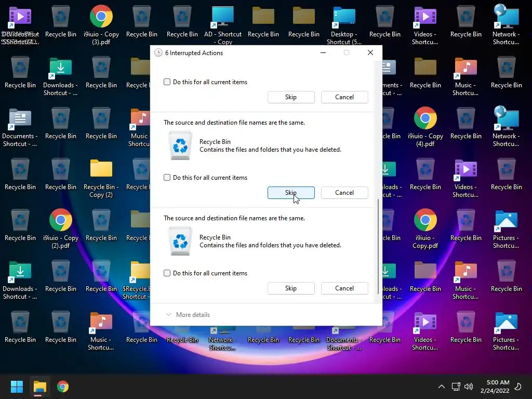Close the Interrupted Actions dialog
The image size is (532, 399).
coord(370,52)
